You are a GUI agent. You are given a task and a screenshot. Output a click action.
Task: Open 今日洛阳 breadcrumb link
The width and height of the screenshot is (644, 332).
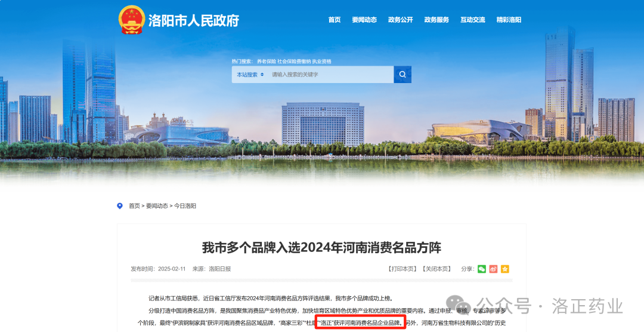point(185,205)
